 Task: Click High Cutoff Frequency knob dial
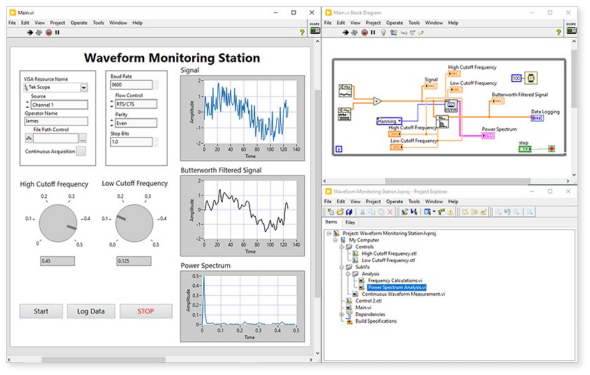[x=58, y=223]
